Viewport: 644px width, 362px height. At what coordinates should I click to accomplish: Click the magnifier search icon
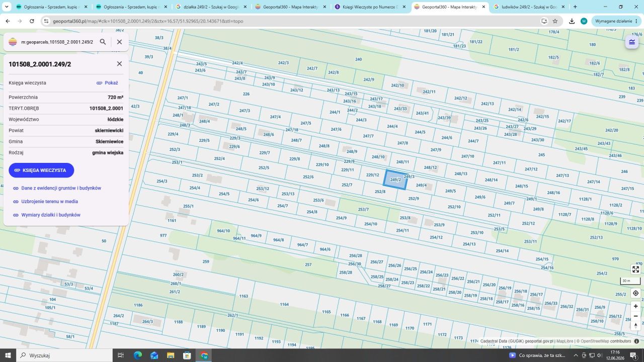(x=103, y=42)
